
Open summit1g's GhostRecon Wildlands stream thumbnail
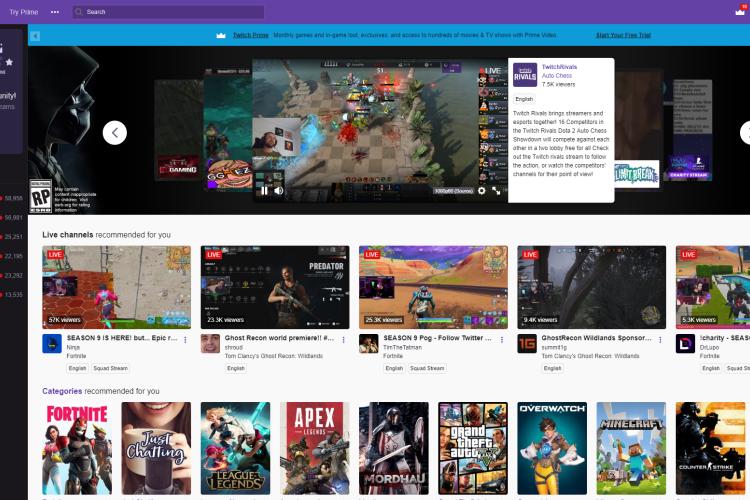coord(592,287)
